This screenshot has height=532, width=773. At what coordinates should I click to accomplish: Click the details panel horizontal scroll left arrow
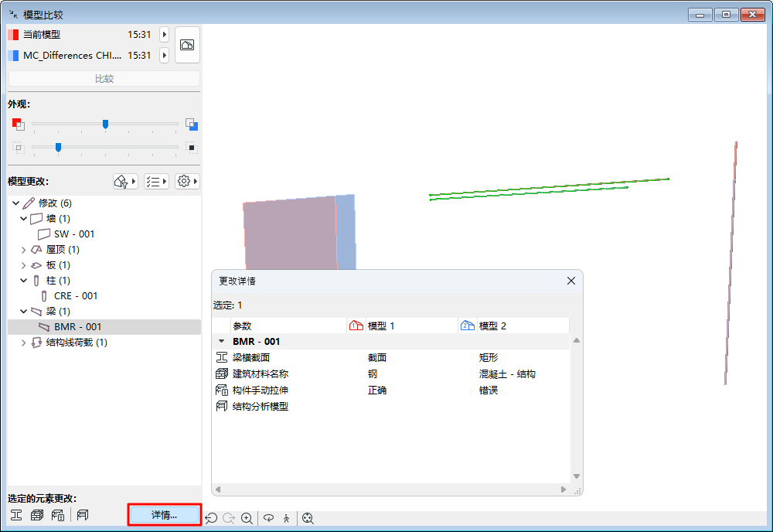[218, 489]
